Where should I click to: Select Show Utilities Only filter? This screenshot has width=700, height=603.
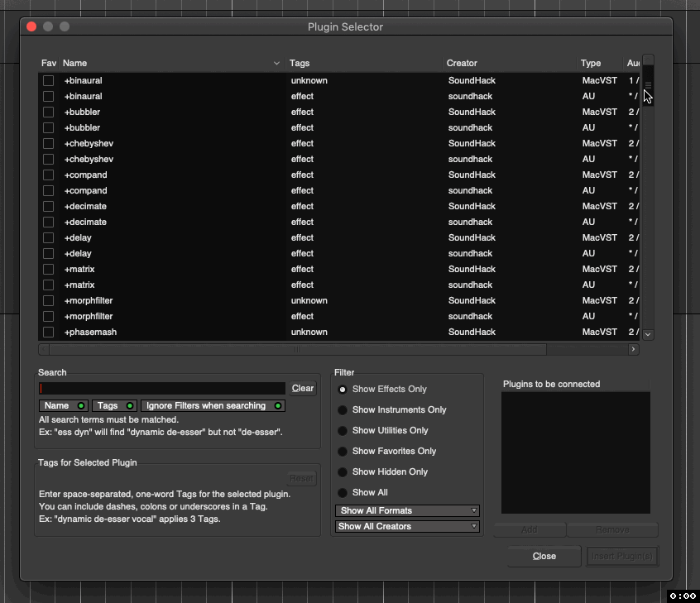[341, 430]
